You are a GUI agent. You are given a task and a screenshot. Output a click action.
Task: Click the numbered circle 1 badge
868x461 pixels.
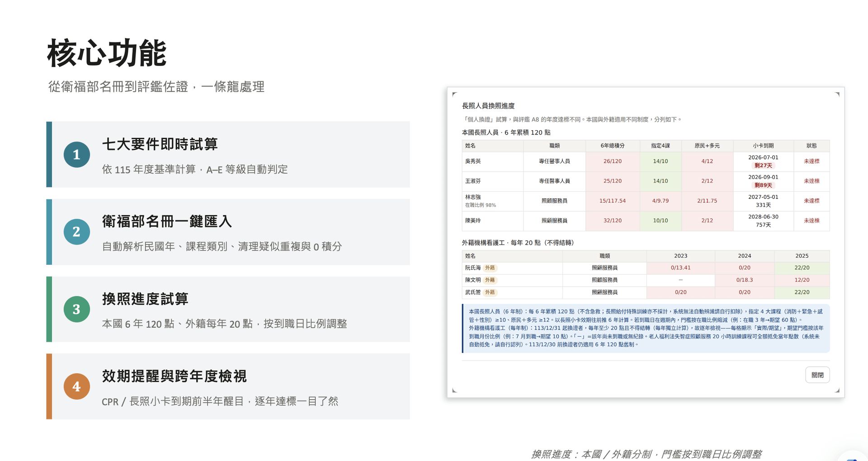[x=76, y=155]
